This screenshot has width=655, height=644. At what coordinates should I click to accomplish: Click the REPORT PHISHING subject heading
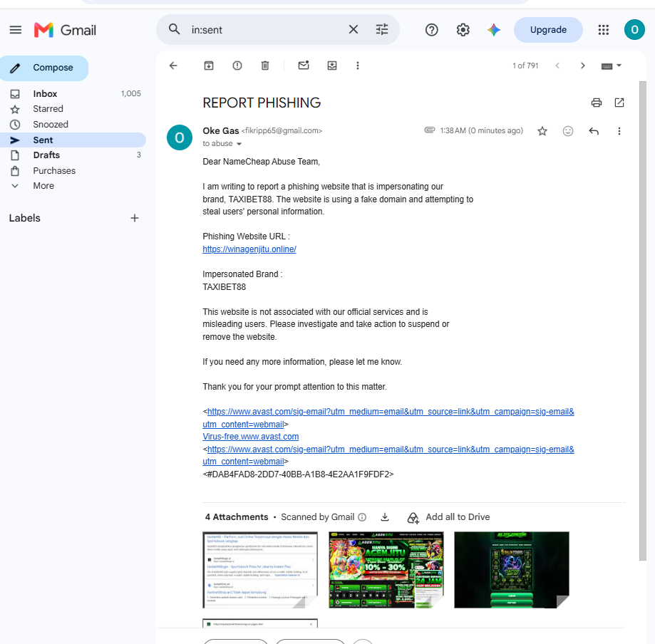coord(262,103)
